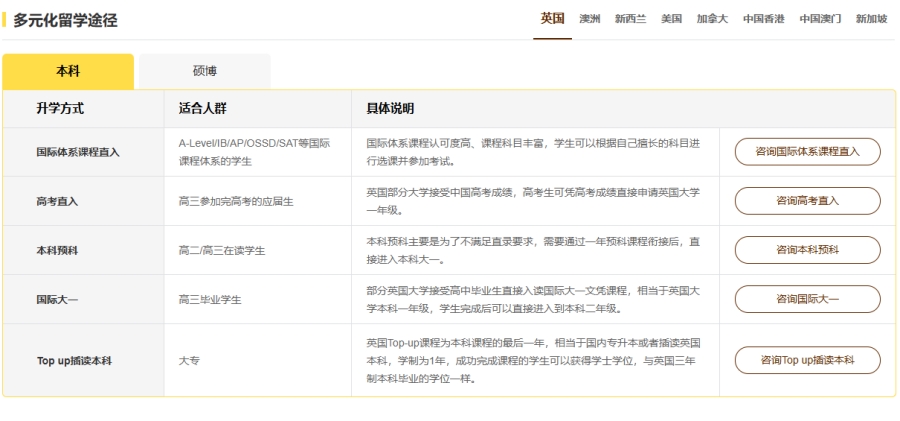This screenshot has width=900, height=421.
Task: Select the 英国 country tab
Action: coord(552,19)
